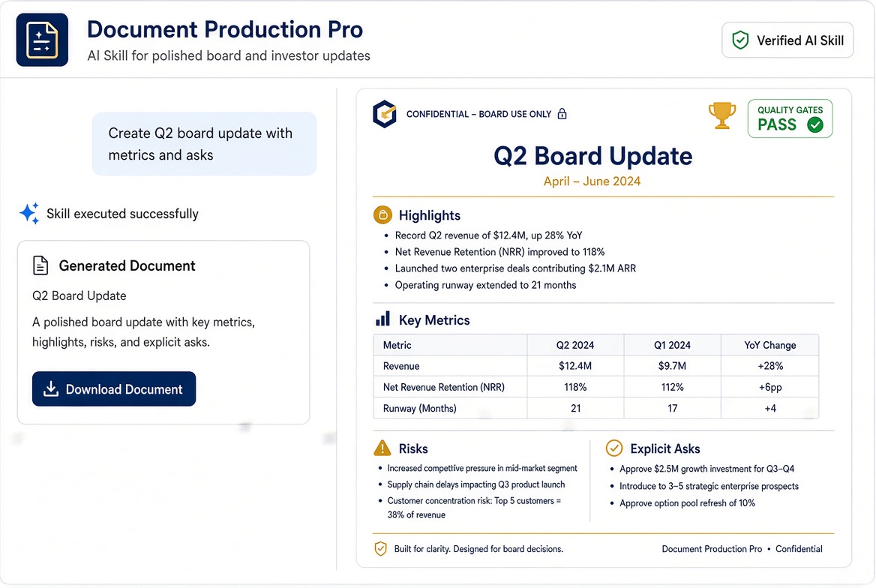Click the Runway (Months) row label
Screen dimensions: 876x588
coord(419,409)
